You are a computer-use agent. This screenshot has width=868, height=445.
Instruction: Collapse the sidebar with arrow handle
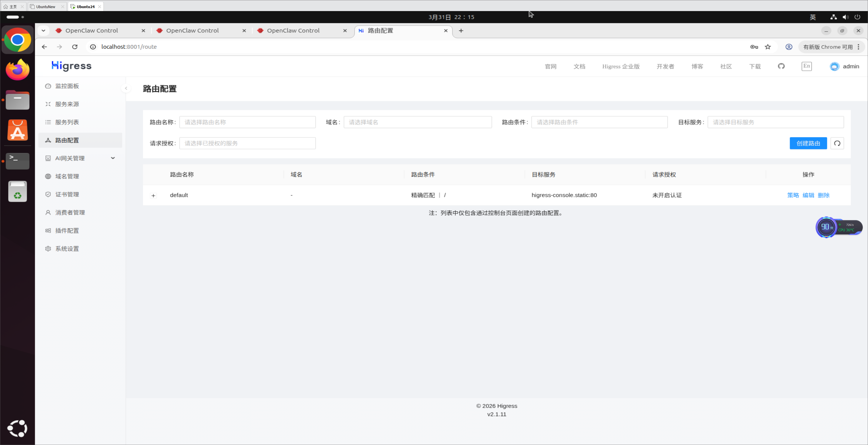click(x=126, y=88)
